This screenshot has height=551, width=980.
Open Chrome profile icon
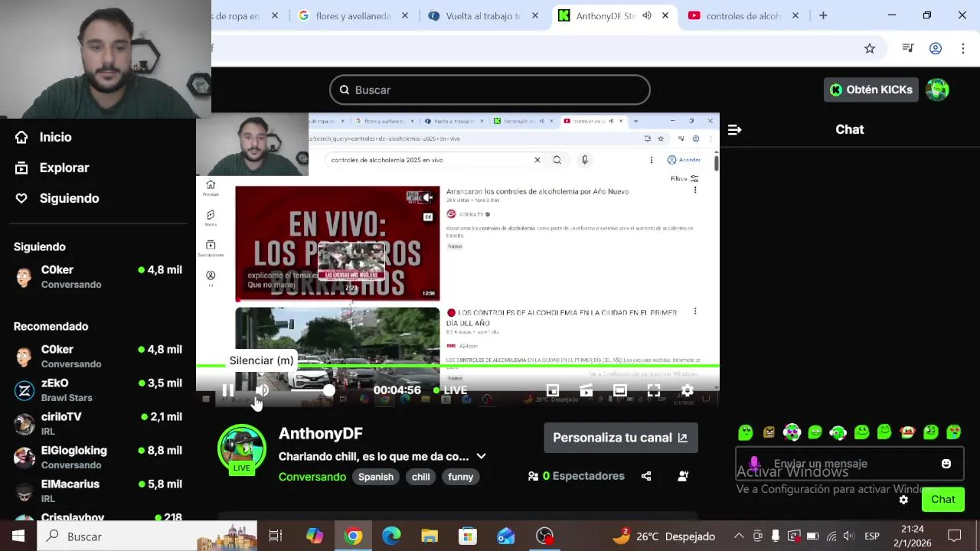click(936, 48)
